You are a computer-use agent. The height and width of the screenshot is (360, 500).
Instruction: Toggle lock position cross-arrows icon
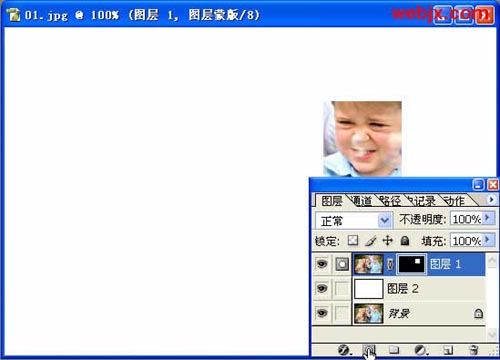387,240
